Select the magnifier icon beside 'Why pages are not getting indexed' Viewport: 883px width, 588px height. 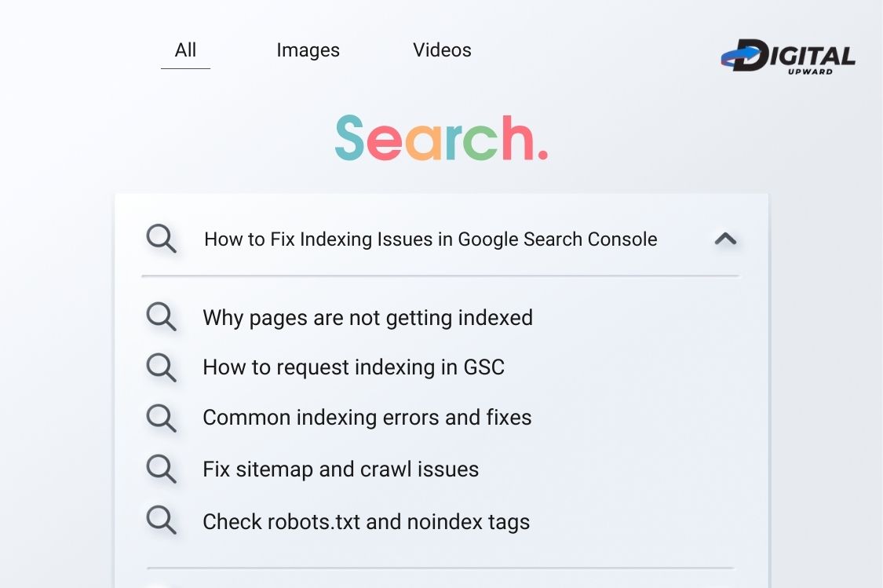point(161,316)
